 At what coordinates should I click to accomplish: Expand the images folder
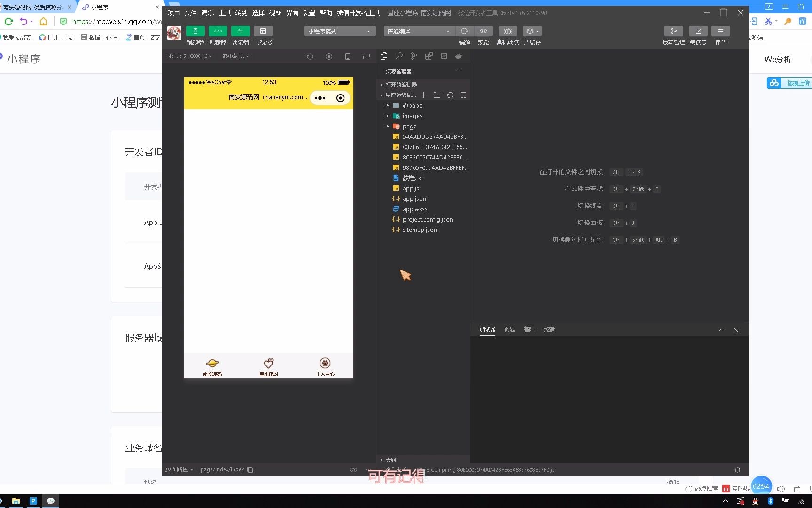(x=423, y=116)
